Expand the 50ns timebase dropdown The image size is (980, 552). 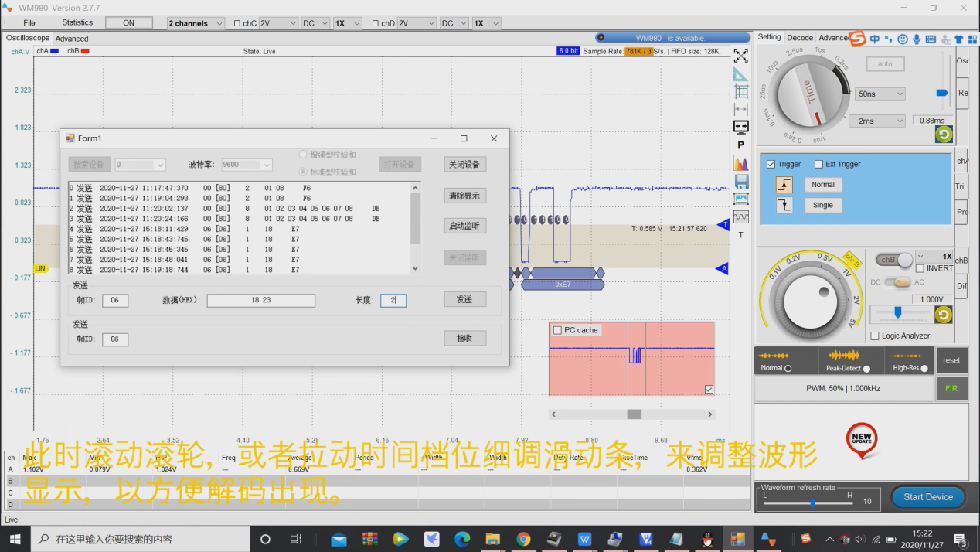[880, 94]
